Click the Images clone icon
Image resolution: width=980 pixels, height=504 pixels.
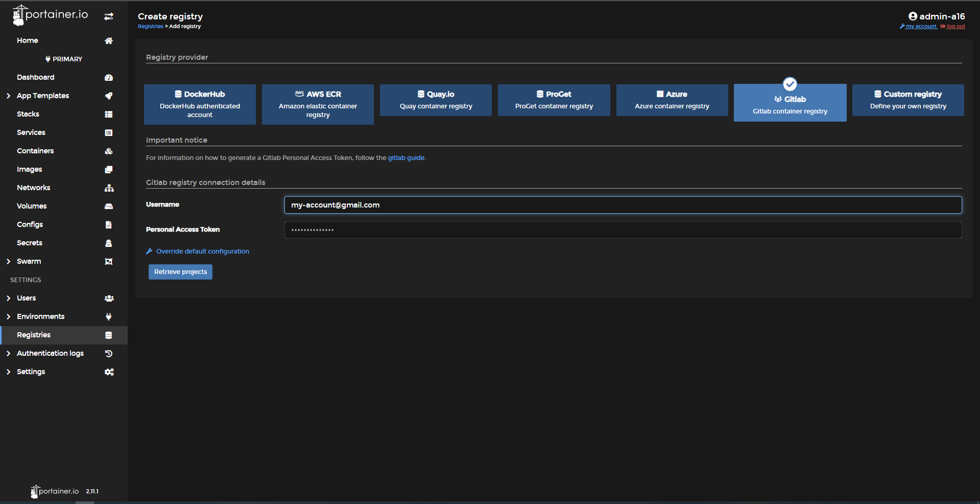coord(109,169)
